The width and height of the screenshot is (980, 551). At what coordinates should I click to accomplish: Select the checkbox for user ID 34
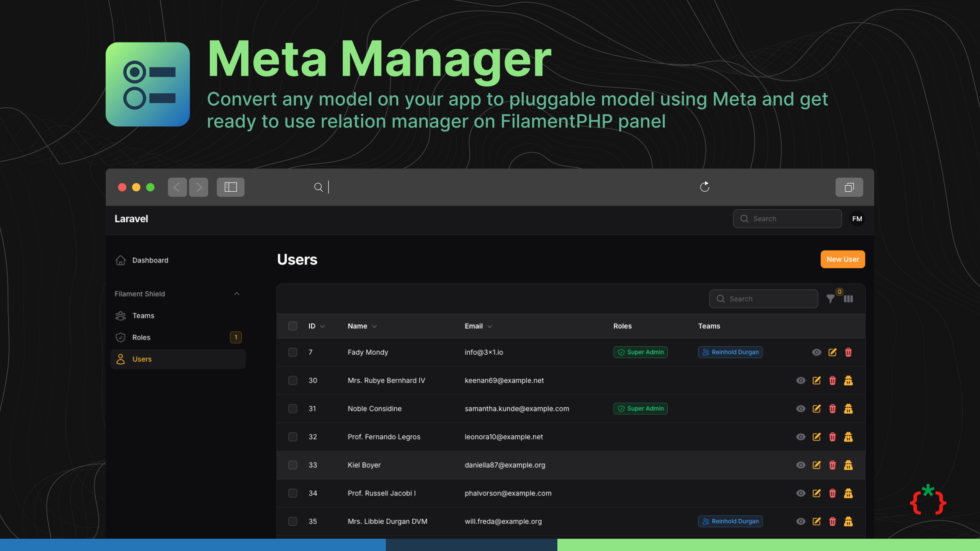point(292,493)
